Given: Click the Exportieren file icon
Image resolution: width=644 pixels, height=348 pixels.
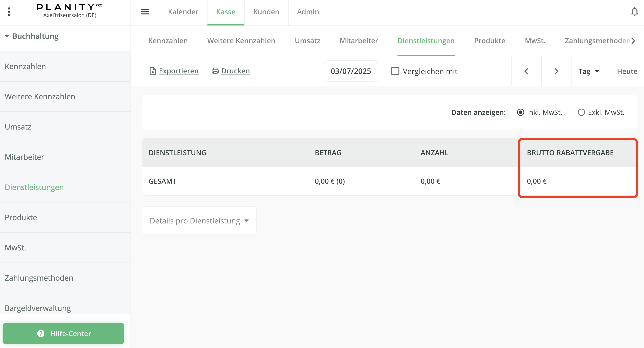Looking at the screenshot, I should click(152, 71).
